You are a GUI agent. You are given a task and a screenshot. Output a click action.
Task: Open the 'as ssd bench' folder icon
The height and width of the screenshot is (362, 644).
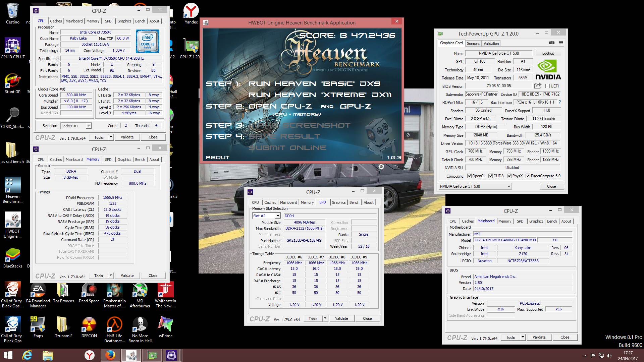[13, 153]
